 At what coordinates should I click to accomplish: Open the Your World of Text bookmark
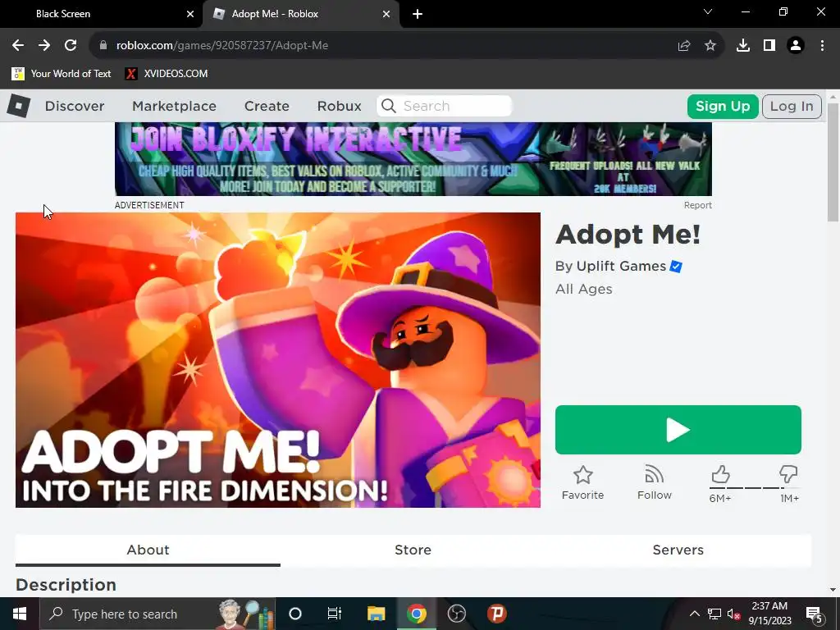[62, 73]
